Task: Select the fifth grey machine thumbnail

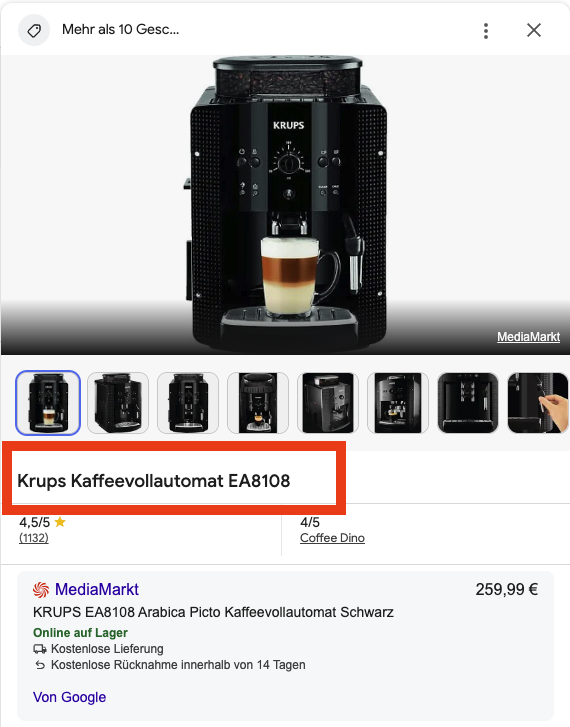Action: click(328, 402)
